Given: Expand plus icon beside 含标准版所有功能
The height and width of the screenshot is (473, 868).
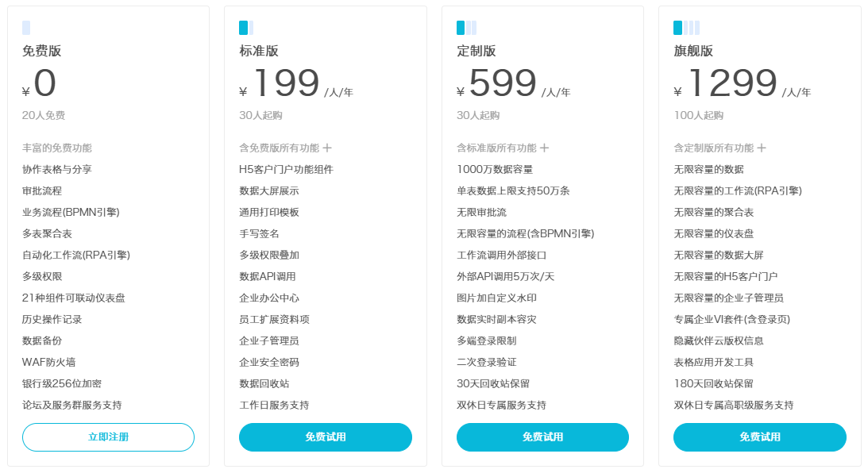Looking at the screenshot, I should click(x=544, y=148).
